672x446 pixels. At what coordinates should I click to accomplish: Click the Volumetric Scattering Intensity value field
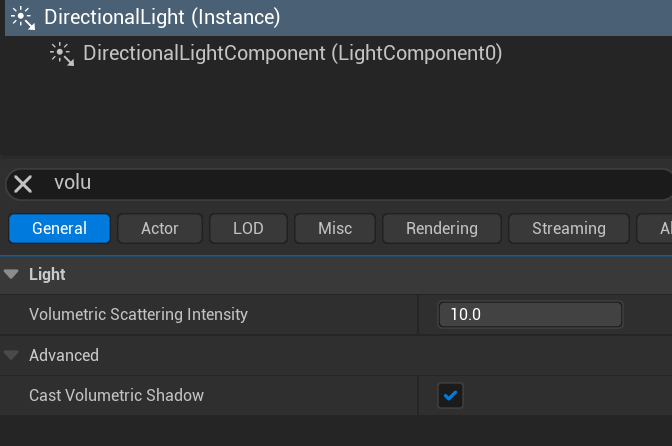click(529, 314)
